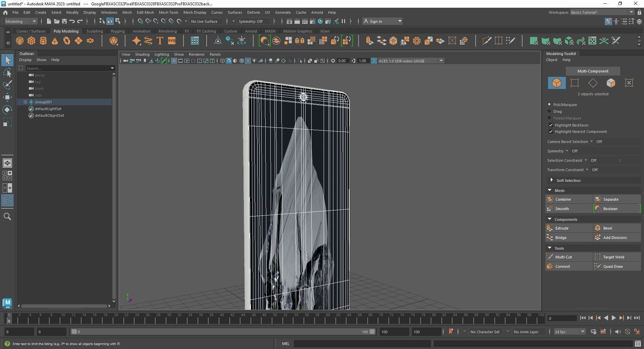Viewport: 644px width, 349px height.
Task: Pick the Scale tool in toolbox
Action: (x=7, y=122)
